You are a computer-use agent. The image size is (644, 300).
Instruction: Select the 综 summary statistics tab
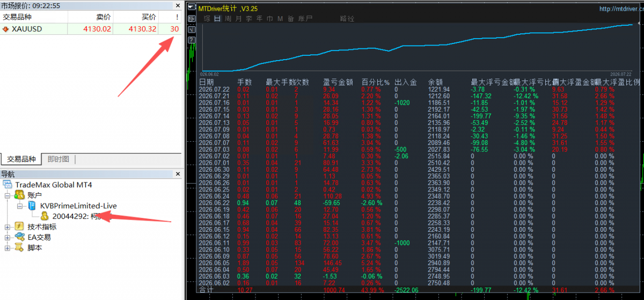[x=207, y=18]
